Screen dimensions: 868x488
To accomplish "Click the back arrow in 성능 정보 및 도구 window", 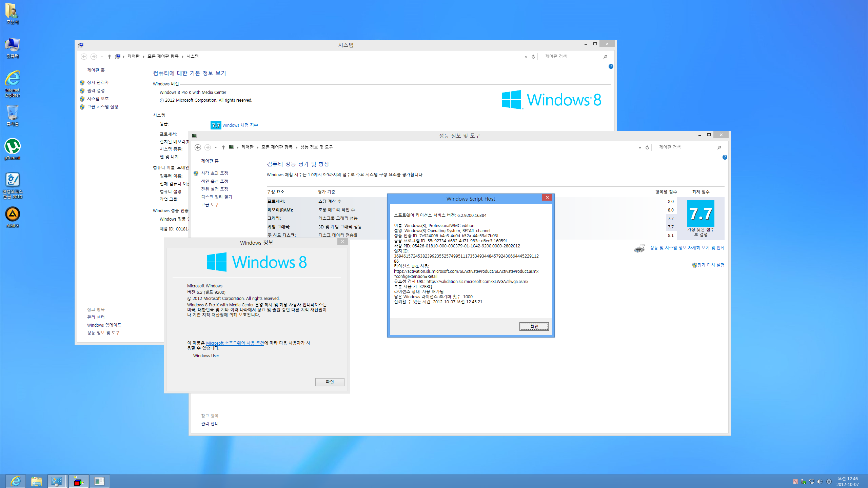I will pos(198,147).
